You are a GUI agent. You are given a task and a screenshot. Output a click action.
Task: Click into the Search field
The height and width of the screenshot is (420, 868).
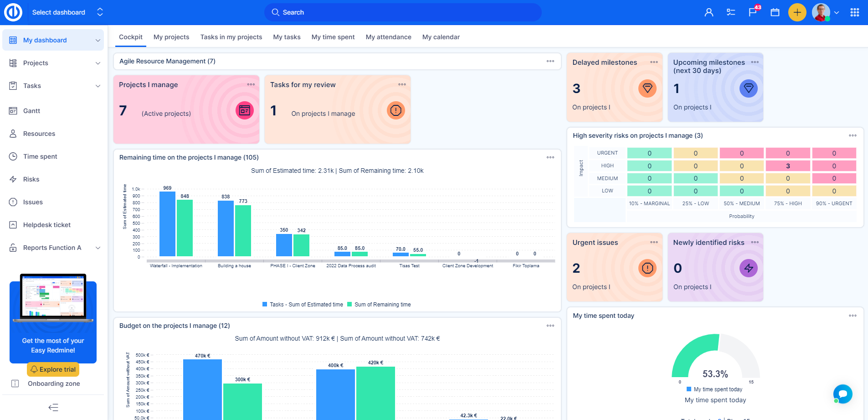pos(403,12)
